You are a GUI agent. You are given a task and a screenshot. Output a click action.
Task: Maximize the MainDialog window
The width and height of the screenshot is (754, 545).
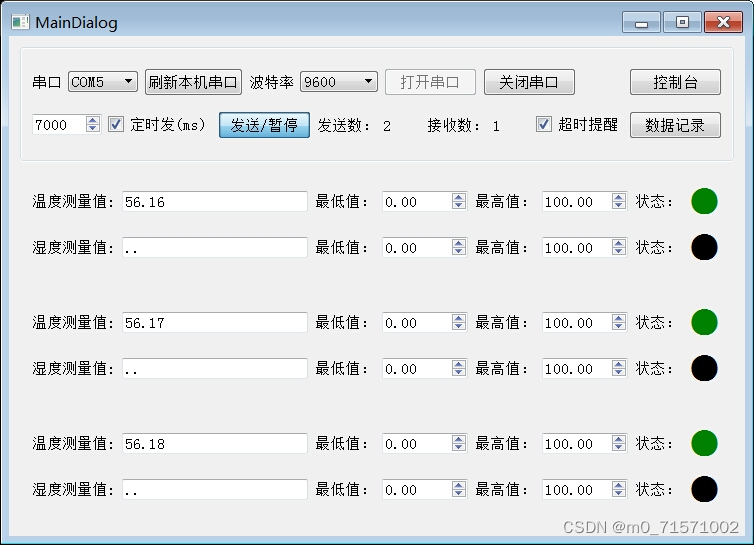[x=682, y=22]
